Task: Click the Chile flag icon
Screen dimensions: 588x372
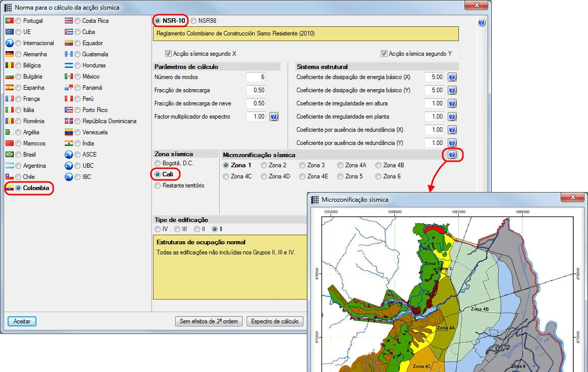Action: click(10, 176)
